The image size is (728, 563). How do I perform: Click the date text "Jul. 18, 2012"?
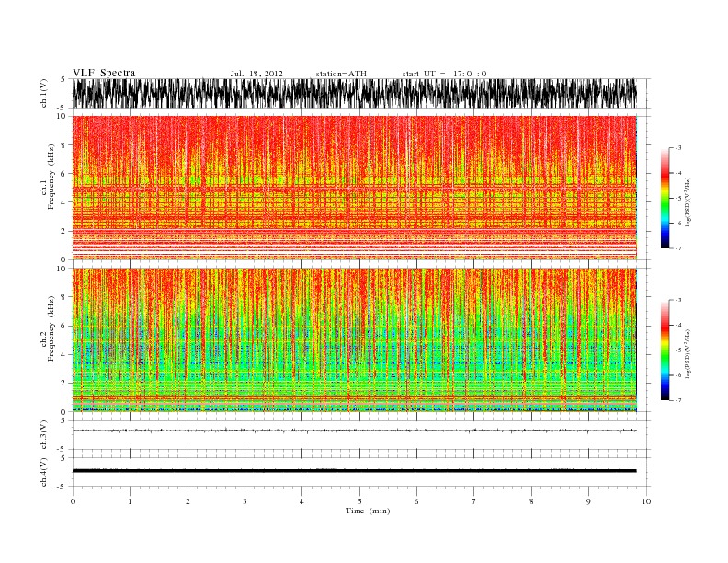[x=256, y=74]
